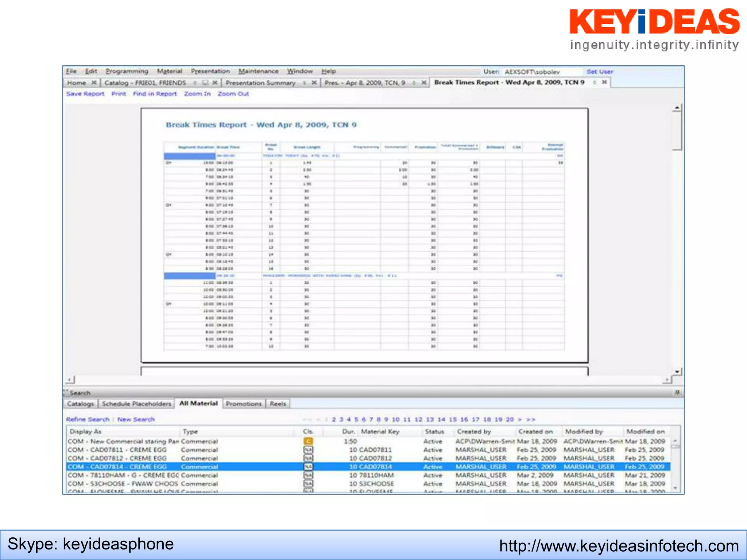This screenshot has height=560, width=747.
Task: Click report horizontal scroll left arrow
Action: pos(70,380)
